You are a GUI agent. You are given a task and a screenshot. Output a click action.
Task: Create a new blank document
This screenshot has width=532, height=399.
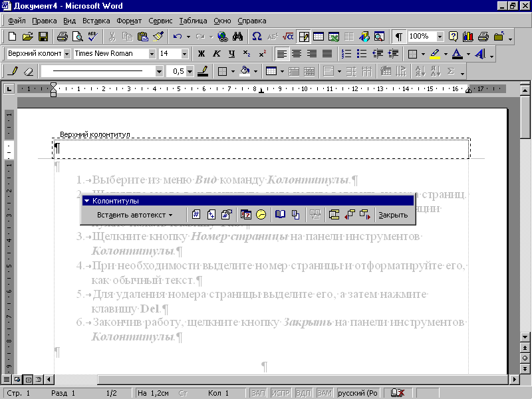coord(12,37)
